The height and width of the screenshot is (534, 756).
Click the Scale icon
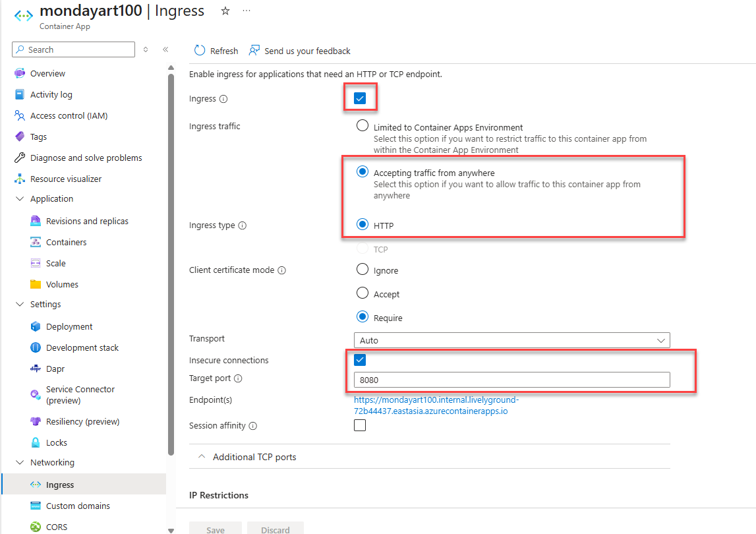36,264
